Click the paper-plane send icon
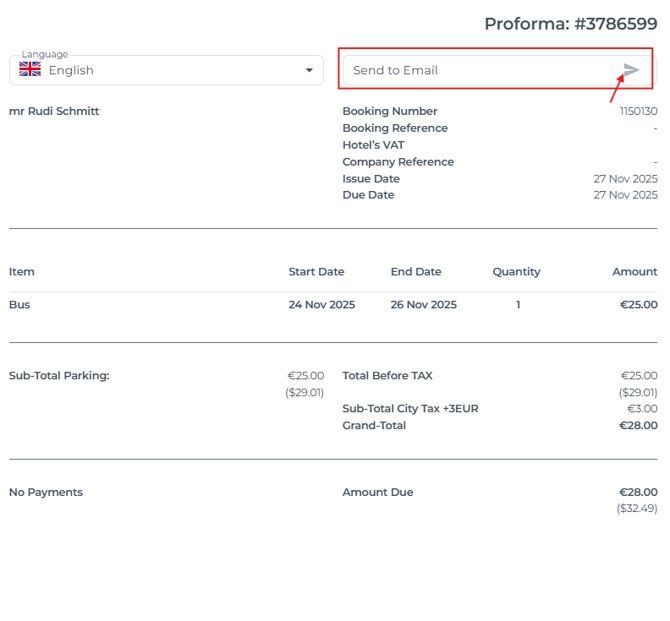Viewport: 670px width, 621px height. coord(631,70)
